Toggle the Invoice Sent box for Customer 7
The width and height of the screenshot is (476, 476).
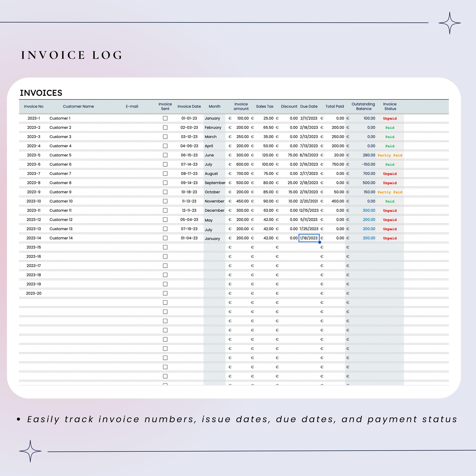tap(165, 173)
